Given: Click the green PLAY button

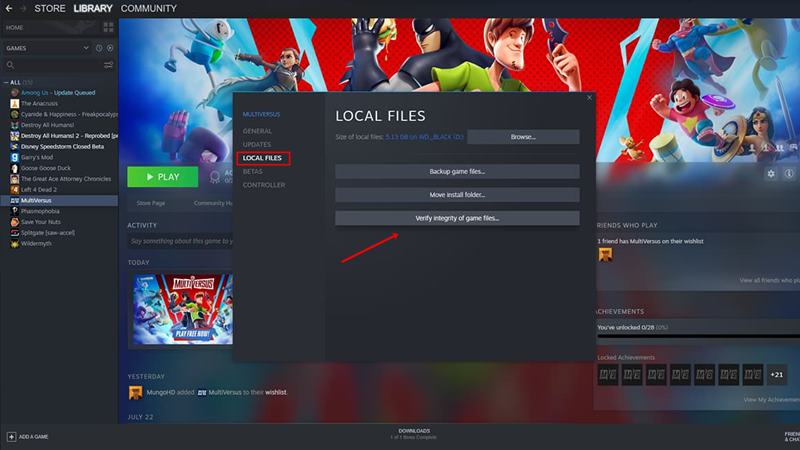Looking at the screenshot, I should (163, 177).
